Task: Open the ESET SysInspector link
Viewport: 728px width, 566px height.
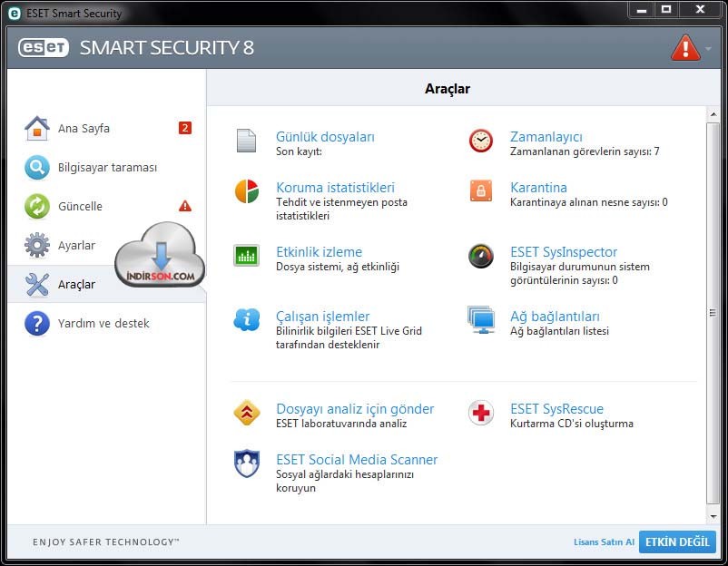Action: point(564,252)
